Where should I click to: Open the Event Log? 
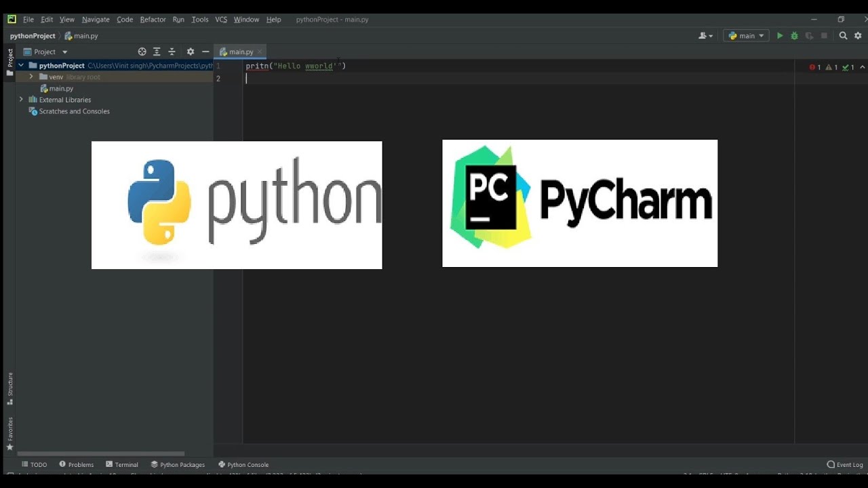click(845, 464)
